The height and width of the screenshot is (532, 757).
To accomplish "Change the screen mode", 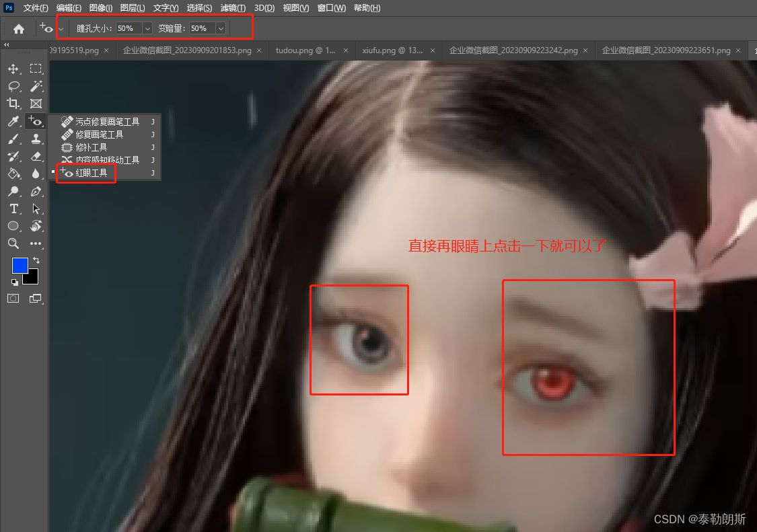I will click(x=36, y=299).
